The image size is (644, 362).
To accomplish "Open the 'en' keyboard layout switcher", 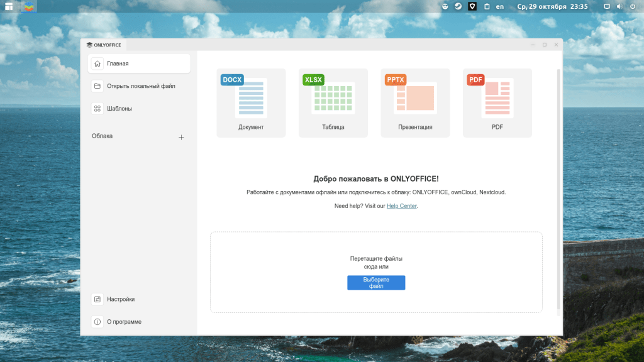I will [x=500, y=6].
